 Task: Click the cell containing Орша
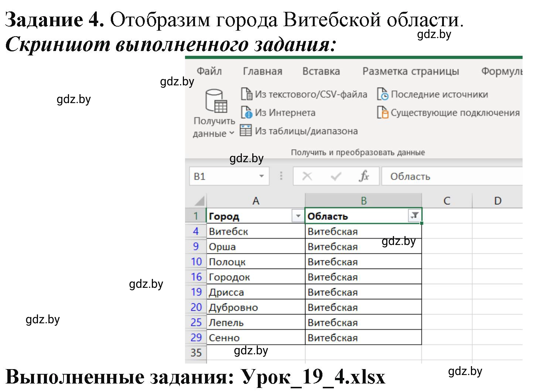pyautogui.click(x=256, y=246)
